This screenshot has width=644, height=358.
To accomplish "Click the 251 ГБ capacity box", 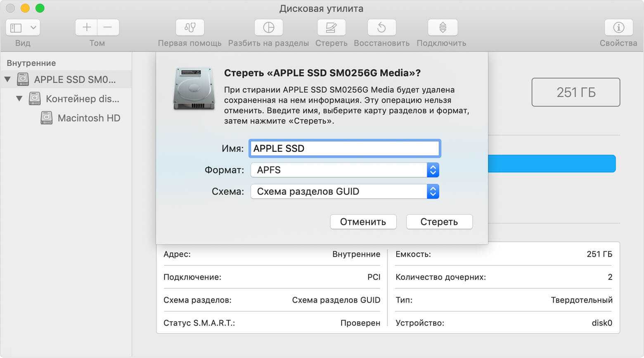I will 575,92.
